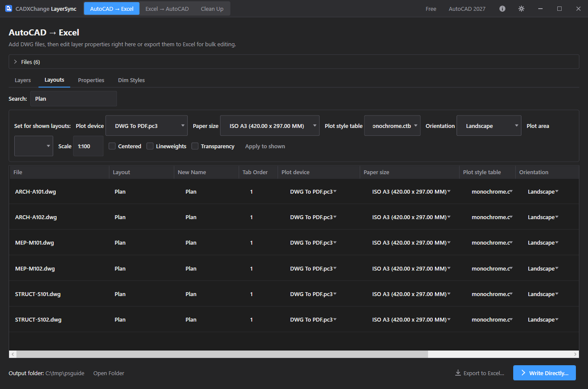
Task: Click the Scale 1:100 input field
Action: point(88,146)
